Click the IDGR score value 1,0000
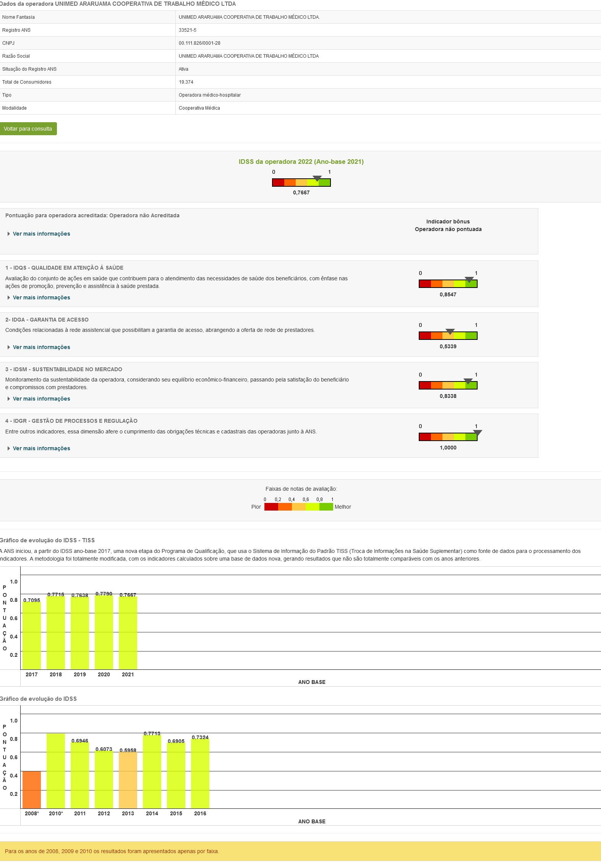 448,448
